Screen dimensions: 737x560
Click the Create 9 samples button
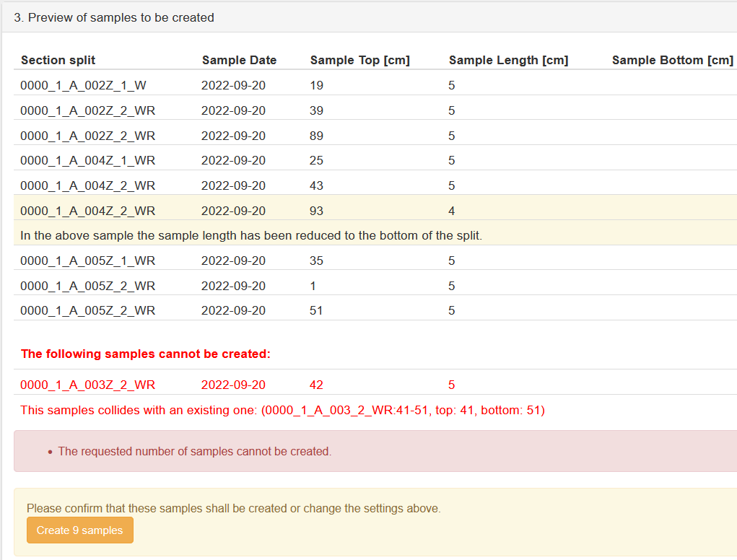[80, 530]
